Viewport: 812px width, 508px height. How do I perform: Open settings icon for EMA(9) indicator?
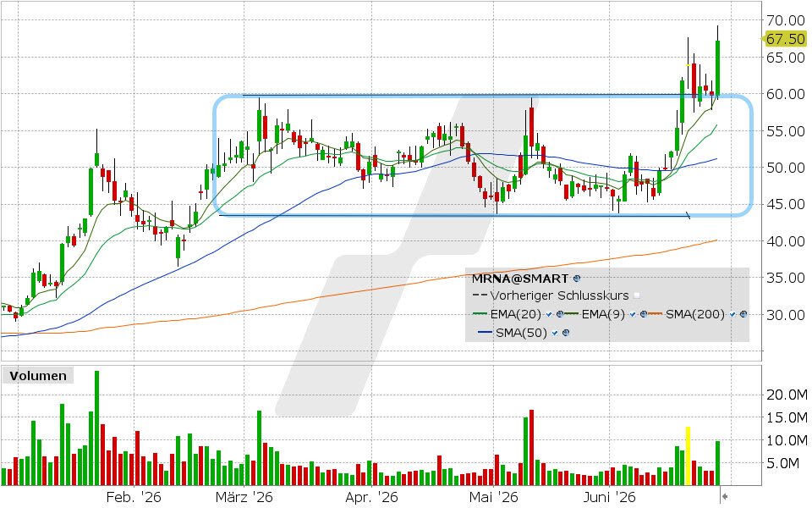(x=644, y=314)
